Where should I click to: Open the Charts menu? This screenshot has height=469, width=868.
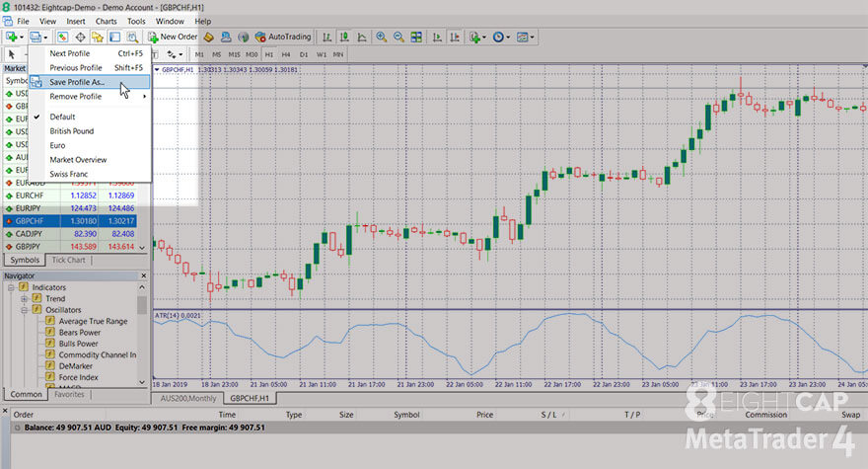click(106, 21)
